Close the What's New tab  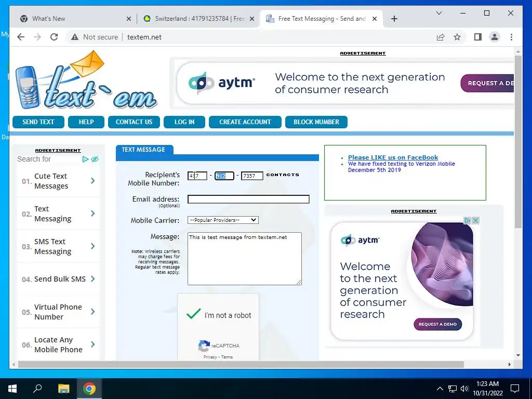[x=129, y=19]
